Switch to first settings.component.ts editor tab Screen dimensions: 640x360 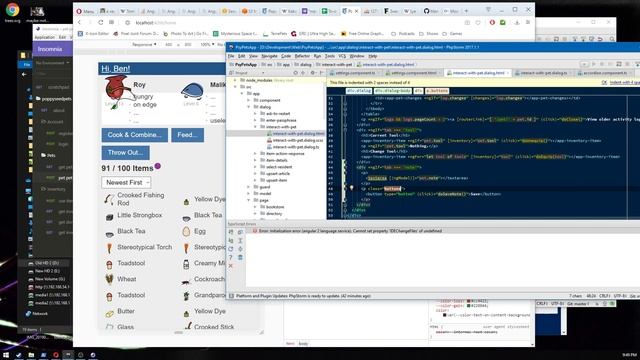click(355, 73)
